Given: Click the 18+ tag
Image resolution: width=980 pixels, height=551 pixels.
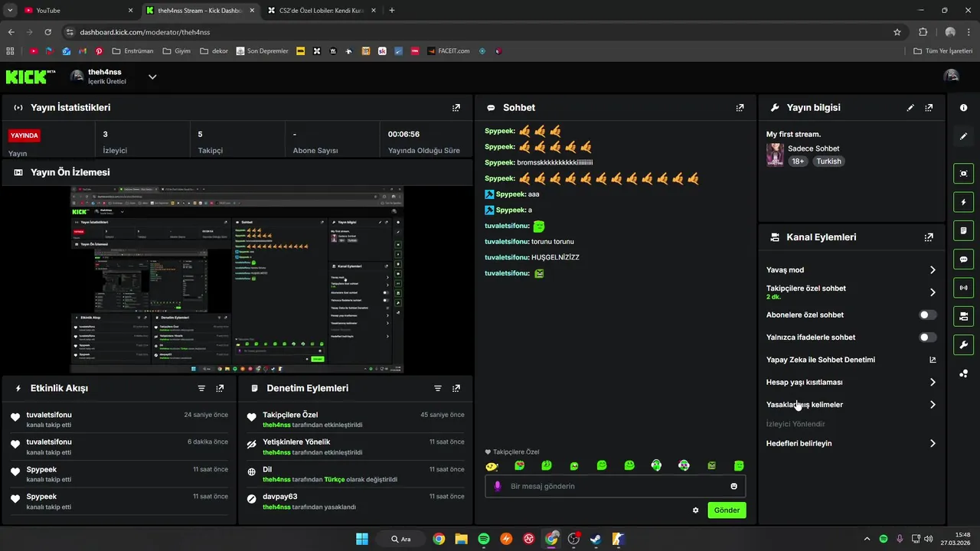Looking at the screenshot, I should (799, 161).
